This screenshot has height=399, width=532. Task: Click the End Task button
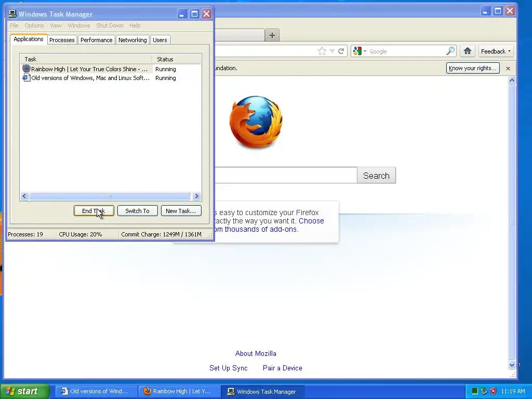(94, 211)
